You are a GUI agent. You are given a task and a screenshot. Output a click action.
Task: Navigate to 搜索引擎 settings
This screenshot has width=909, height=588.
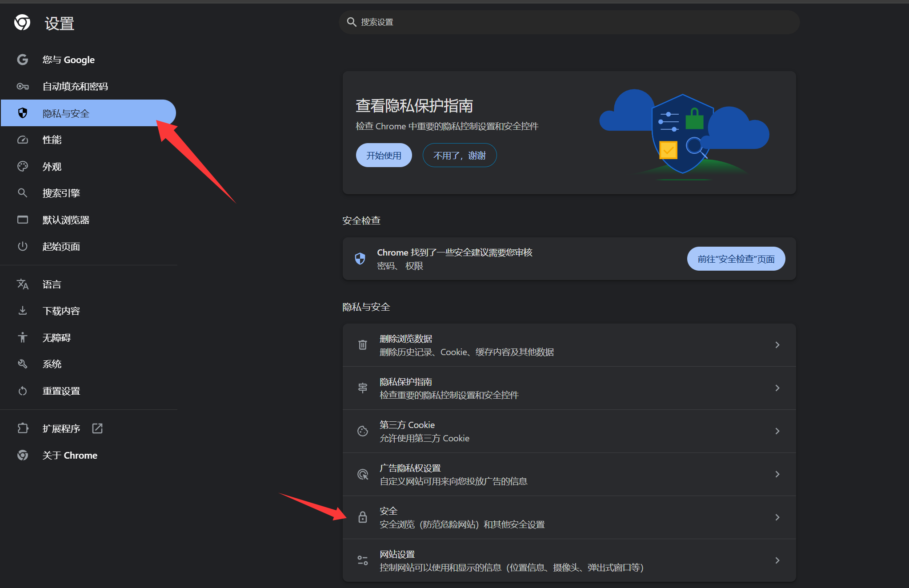pos(88,193)
